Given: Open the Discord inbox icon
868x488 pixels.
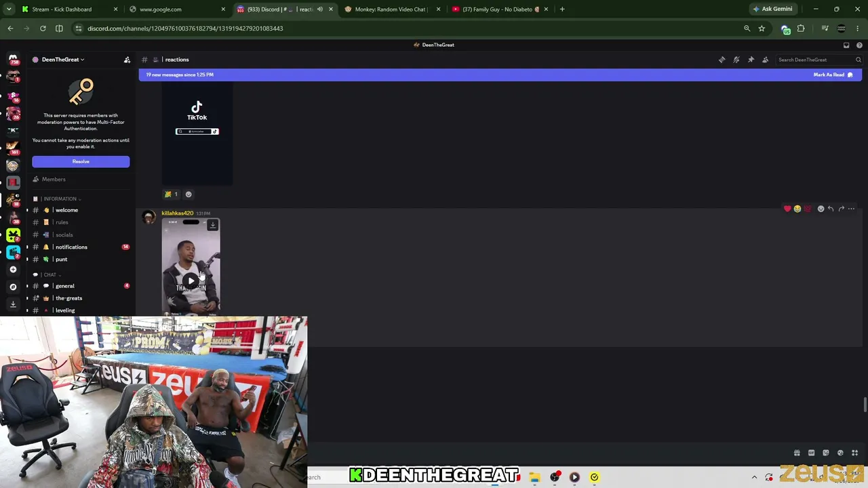Looking at the screenshot, I should pyautogui.click(x=846, y=45).
